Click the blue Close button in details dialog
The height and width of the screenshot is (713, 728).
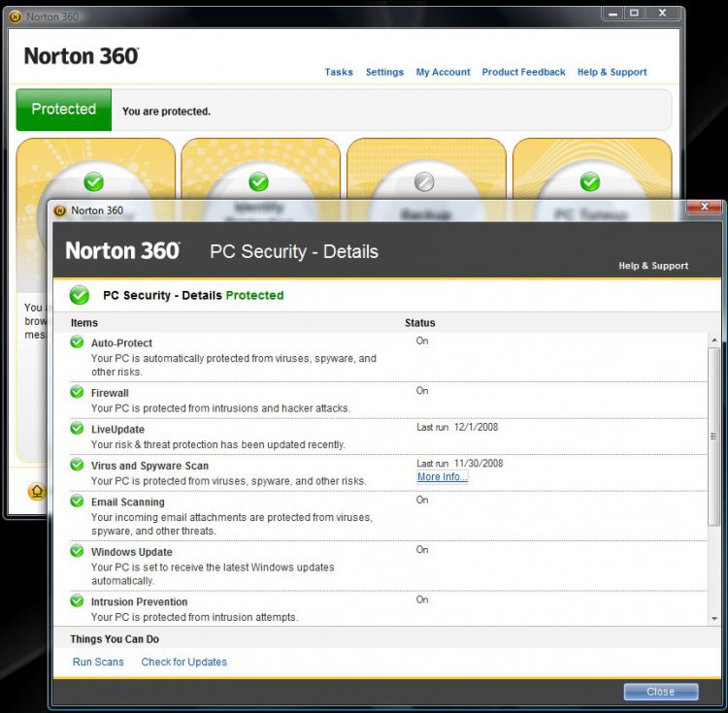tap(661, 692)
